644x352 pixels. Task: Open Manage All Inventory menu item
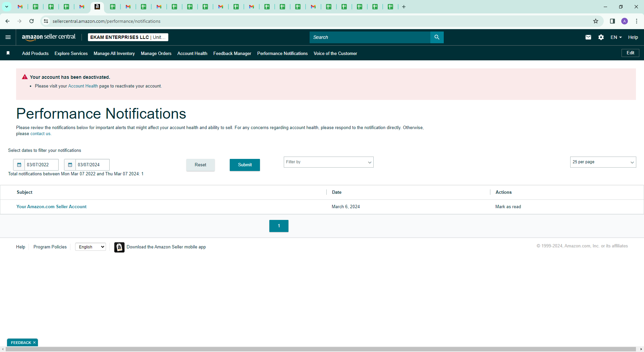click(x=114, y=53)
